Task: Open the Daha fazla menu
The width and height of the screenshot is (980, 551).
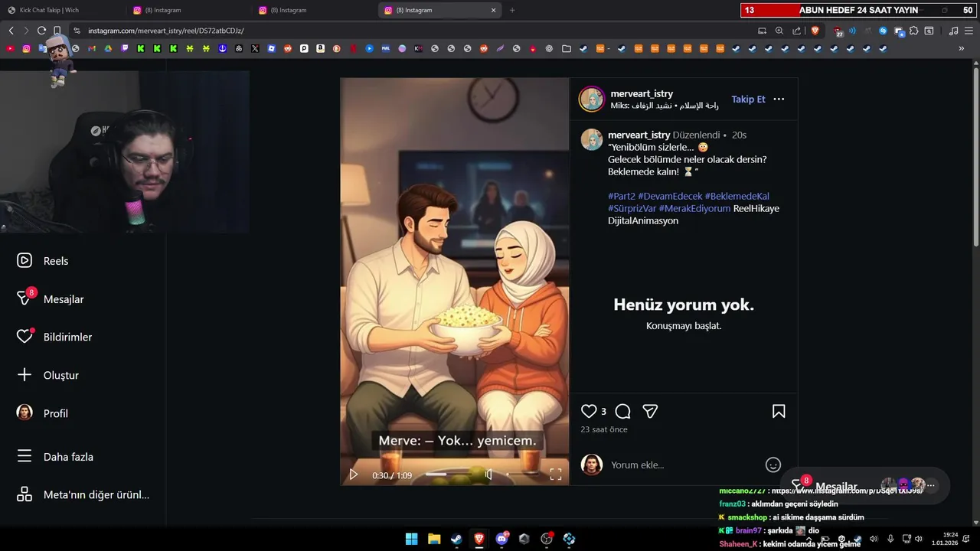Action: click(55, 457)
